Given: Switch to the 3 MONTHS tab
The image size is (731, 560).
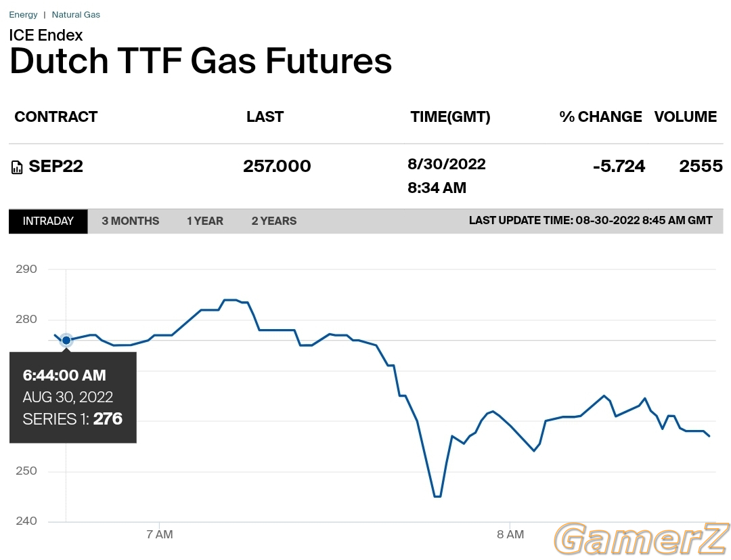Looking at the screenshot, I should (131, 221).
